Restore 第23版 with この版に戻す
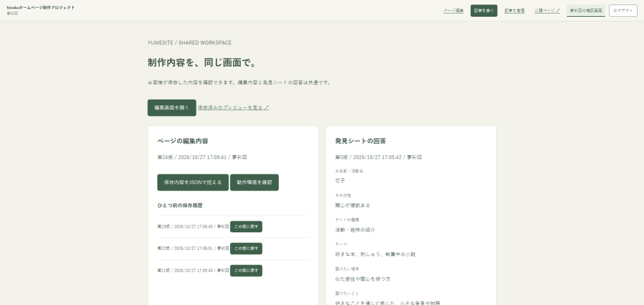The width and height of the screenshot is (644, 305). click(246, 226)
